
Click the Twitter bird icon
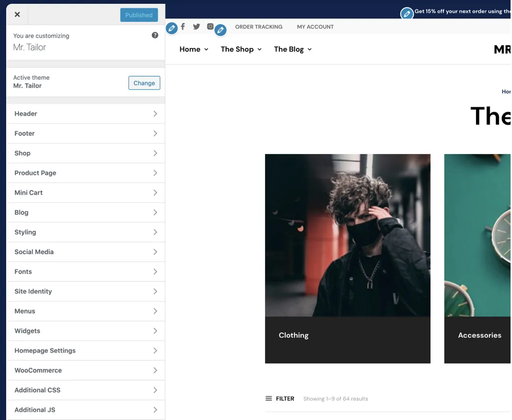point(196,27)
